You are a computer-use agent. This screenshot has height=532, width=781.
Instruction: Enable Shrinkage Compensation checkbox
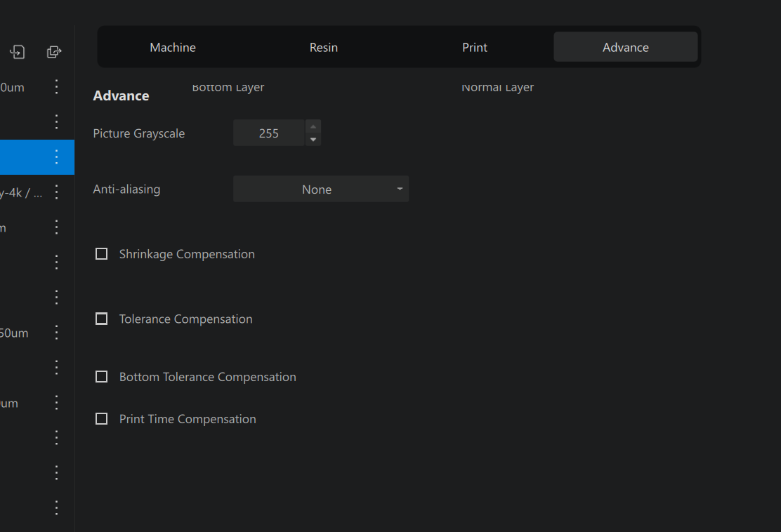coord(102,254)
